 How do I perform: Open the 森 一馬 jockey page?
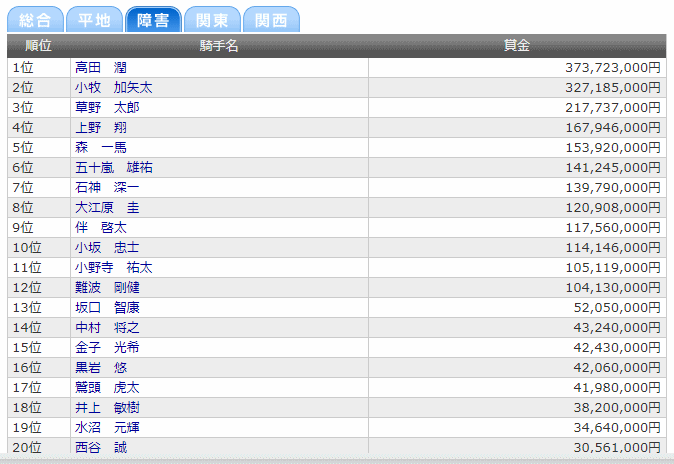coord(101,148)
